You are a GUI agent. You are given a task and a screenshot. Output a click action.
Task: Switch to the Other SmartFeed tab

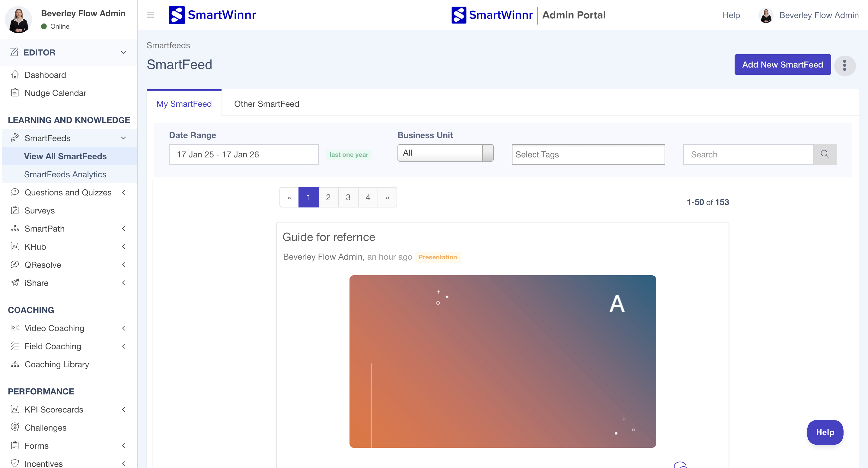[x=266, y=104]
